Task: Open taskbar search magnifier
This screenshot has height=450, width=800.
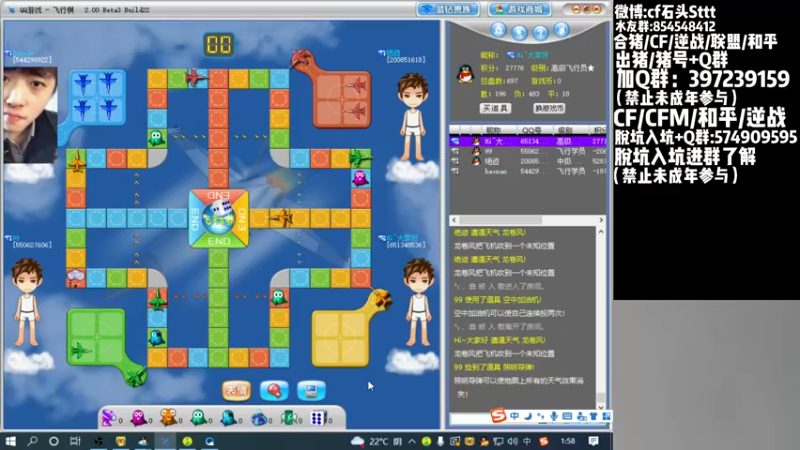Action: 32,441
